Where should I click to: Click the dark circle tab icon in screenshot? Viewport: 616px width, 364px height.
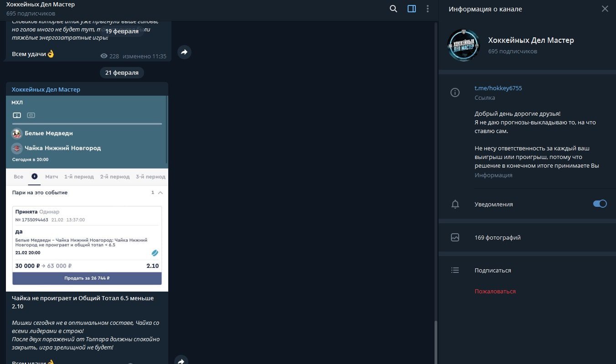34,176
